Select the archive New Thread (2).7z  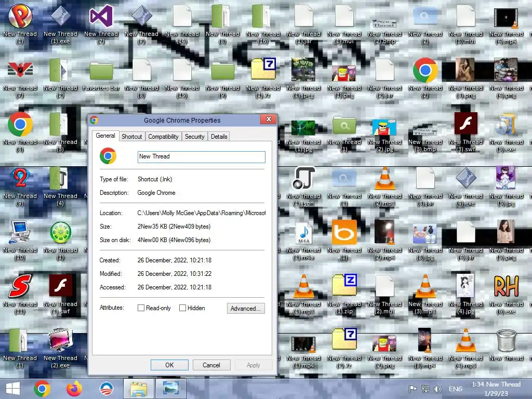pyautogui.click(x=344, y=348)
